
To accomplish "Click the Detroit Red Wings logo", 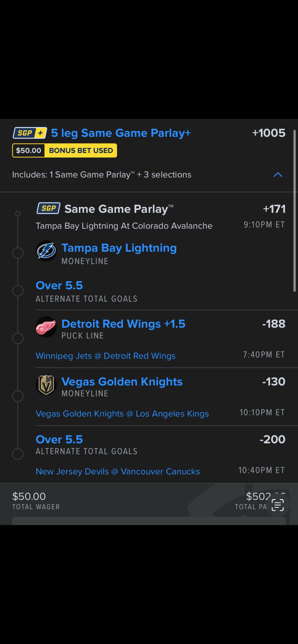I will [x=46, y=327].
